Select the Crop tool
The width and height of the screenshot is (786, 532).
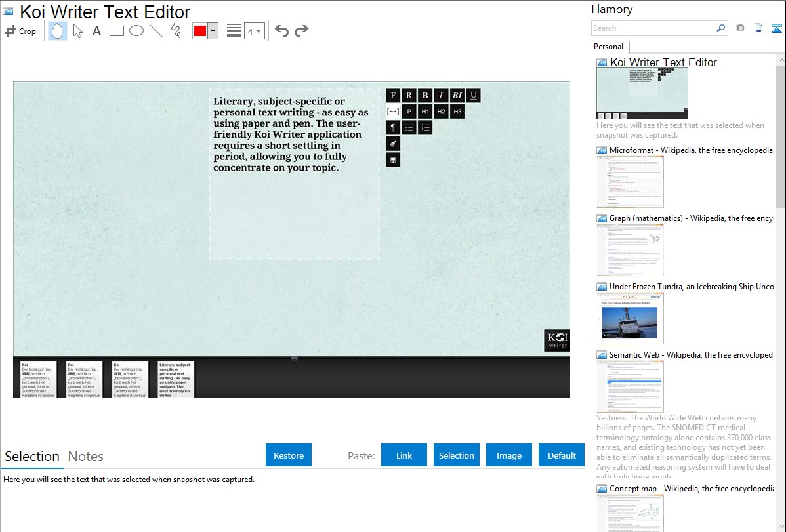pos(20,31)
